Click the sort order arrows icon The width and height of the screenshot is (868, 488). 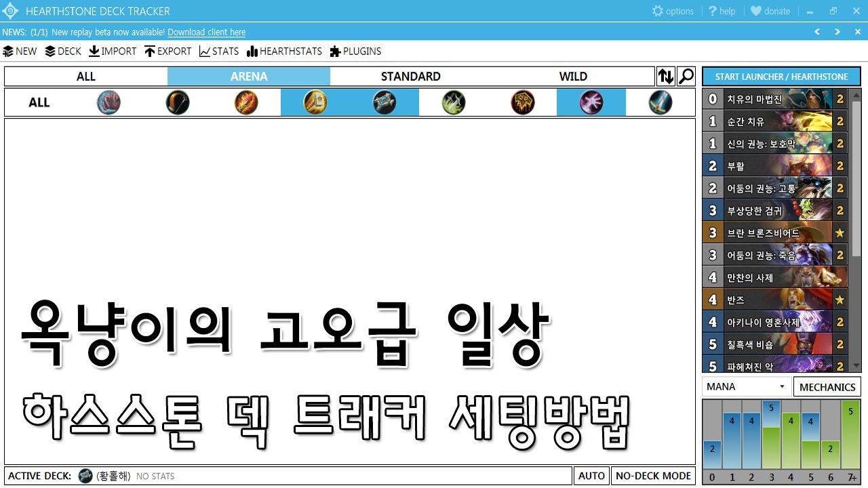tap(666, 77)
